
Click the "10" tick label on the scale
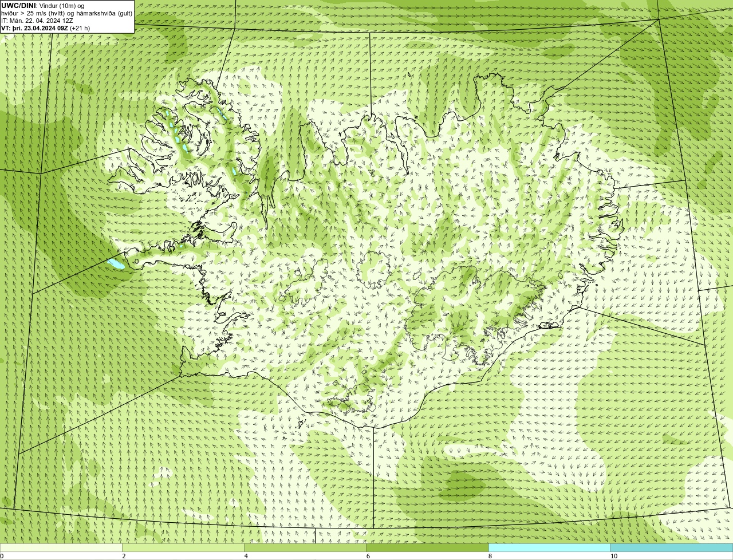(x=614, y=556)
